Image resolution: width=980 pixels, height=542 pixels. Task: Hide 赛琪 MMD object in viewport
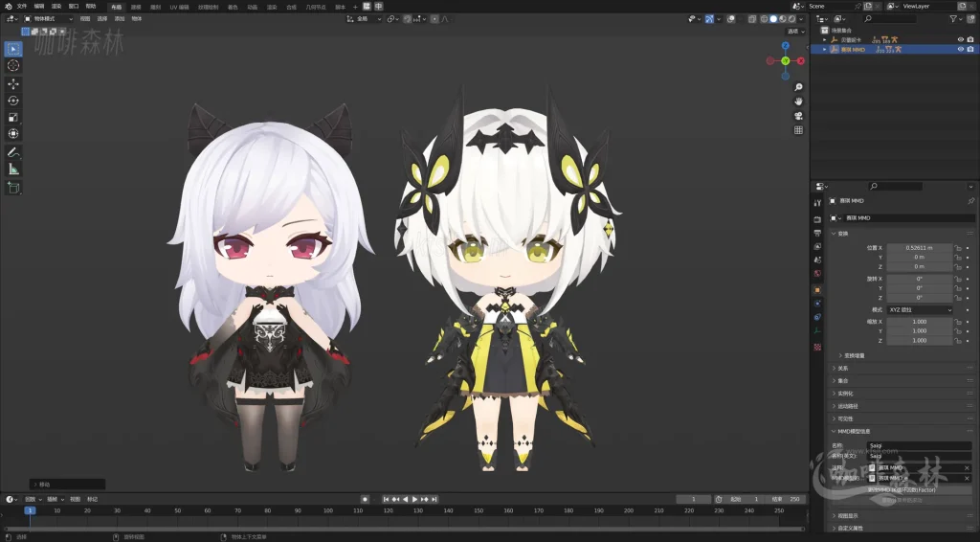(x=961, y=49)
